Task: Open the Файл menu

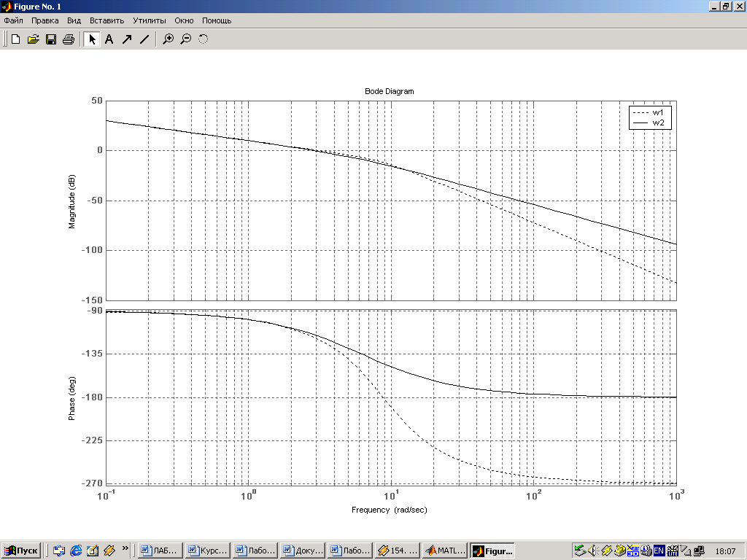Action: (x=13, y=20)
